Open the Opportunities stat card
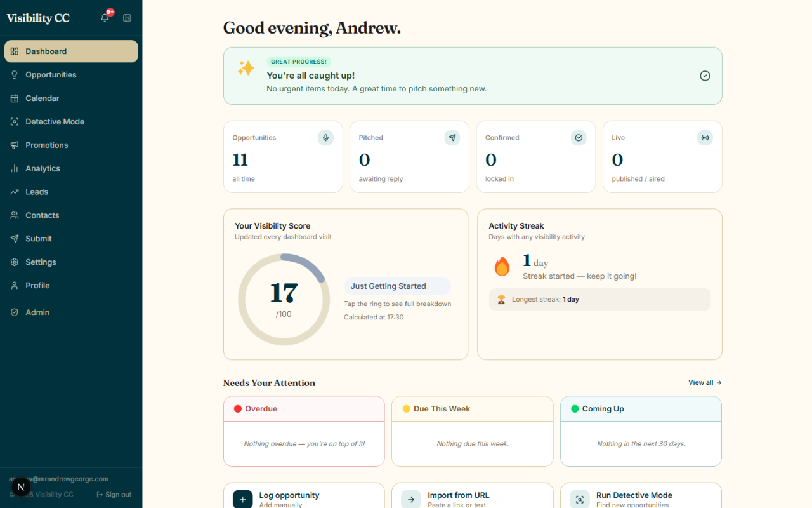Image resolution: width=812 pixels, height=508 pixels. point(283,157)
